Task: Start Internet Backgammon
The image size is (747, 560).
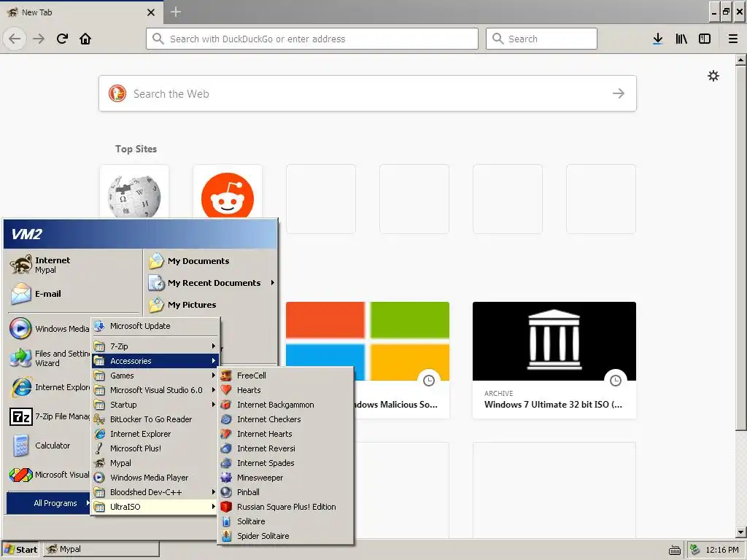Action: (285, 405)
